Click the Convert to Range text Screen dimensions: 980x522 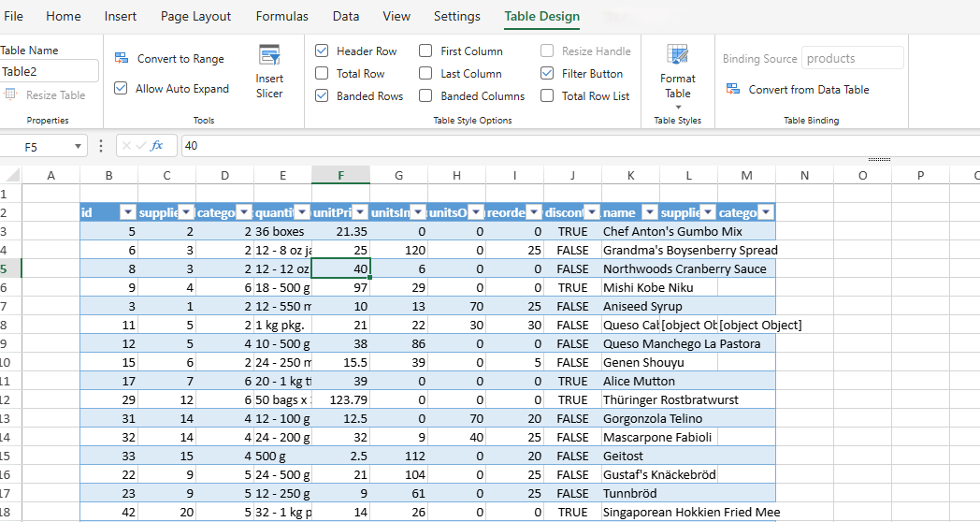180,59
